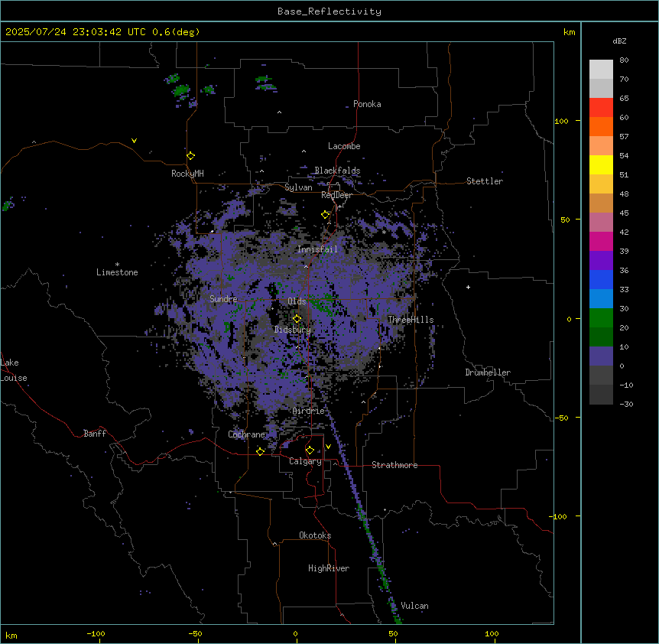Select the light gray 70-80 dBZ legend swatch
659x644 pixels.
(601, 69)
